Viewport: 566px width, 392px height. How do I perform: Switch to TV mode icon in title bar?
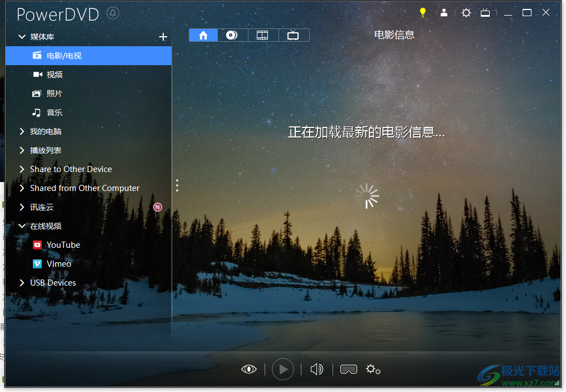coord(485,13)
